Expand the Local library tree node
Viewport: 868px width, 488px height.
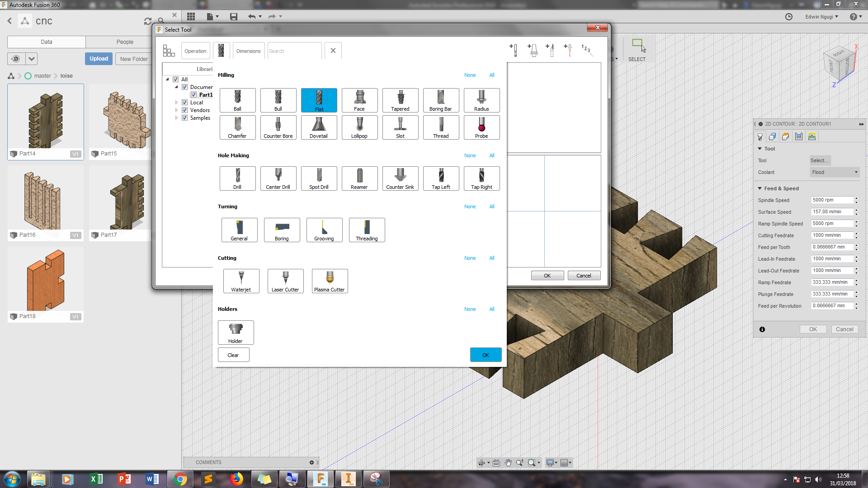tap(176, 103)
